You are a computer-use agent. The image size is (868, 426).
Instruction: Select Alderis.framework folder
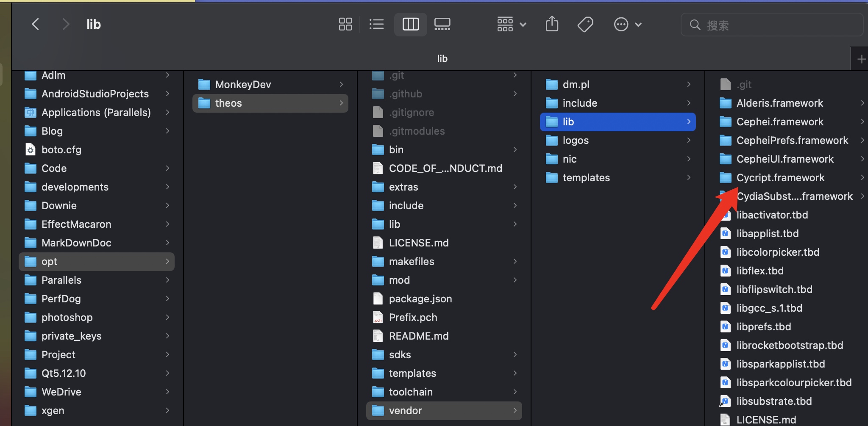click(791, 103)
